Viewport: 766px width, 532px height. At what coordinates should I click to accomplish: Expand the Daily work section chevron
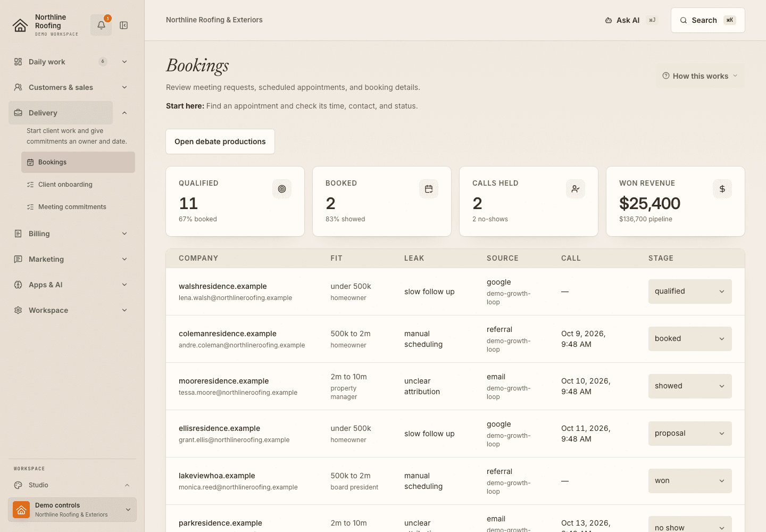[x=124, y=62]
